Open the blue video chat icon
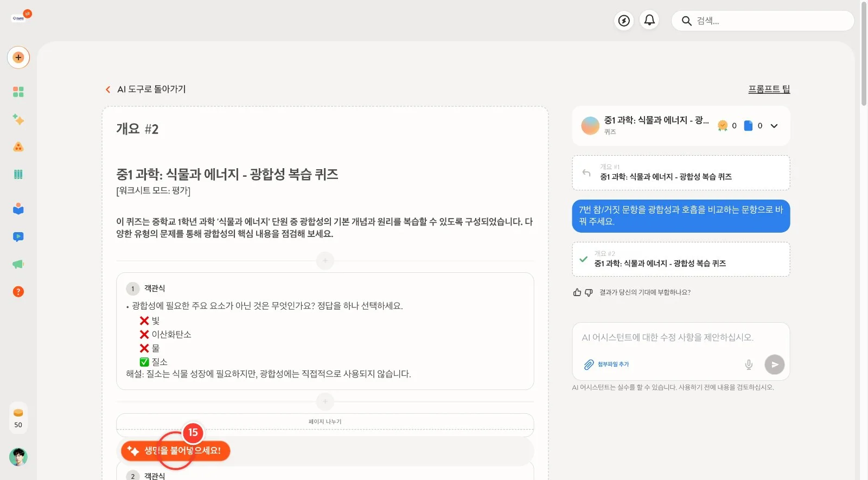Viewport: 868px width, 480px height. tap(18, 236)
